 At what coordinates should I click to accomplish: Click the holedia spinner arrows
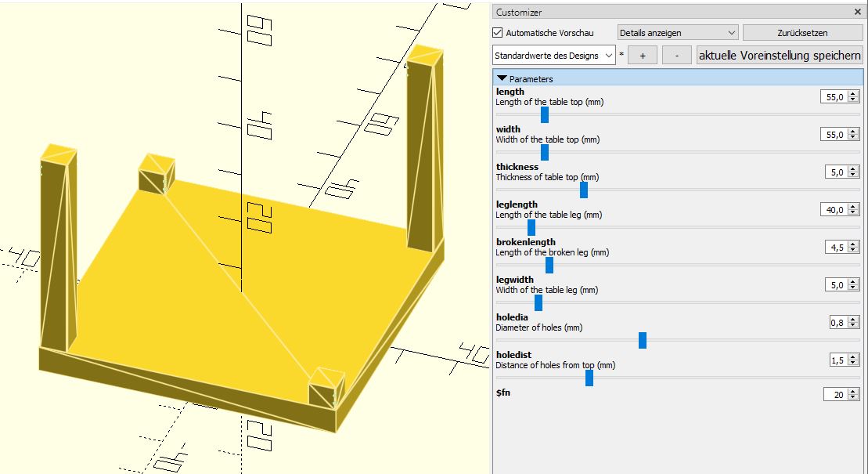853,323
